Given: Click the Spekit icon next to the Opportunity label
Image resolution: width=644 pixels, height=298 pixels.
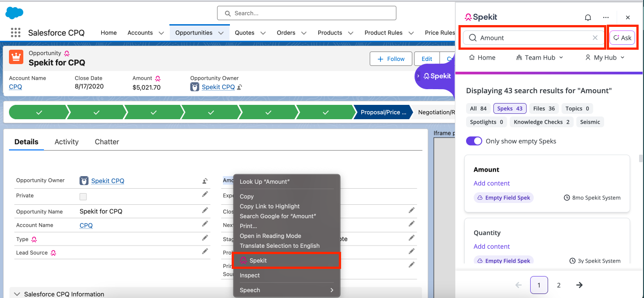Looking at the screenshot, I should tap(67, 53).
